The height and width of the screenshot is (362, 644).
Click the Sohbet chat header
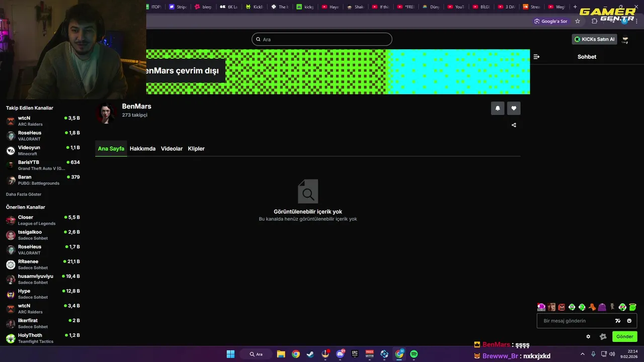[x=587, y=57]
